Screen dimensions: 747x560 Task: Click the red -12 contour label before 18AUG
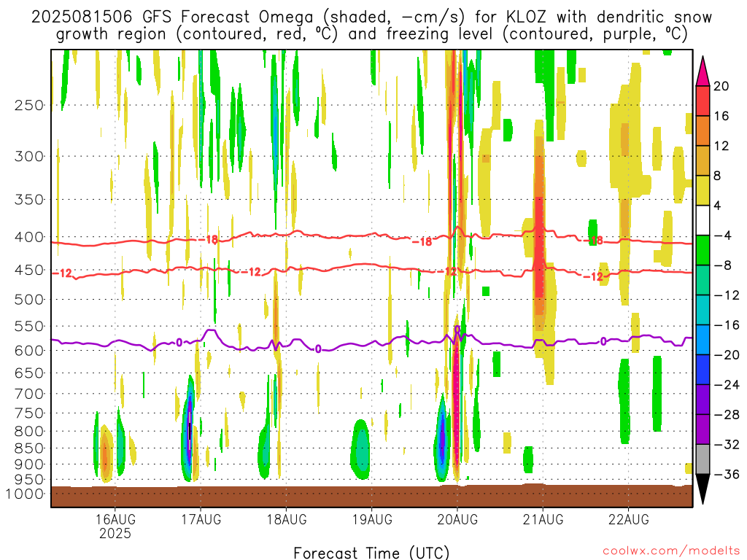251,272
